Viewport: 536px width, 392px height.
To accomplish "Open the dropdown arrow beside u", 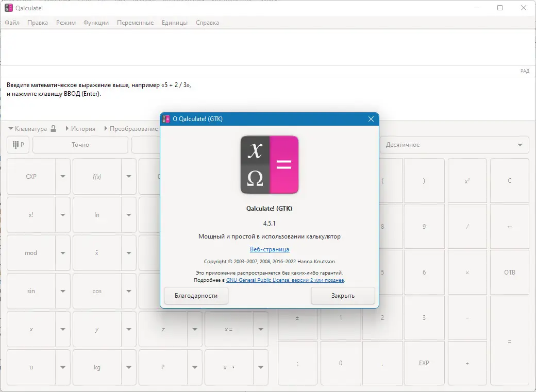I will 63,367.
